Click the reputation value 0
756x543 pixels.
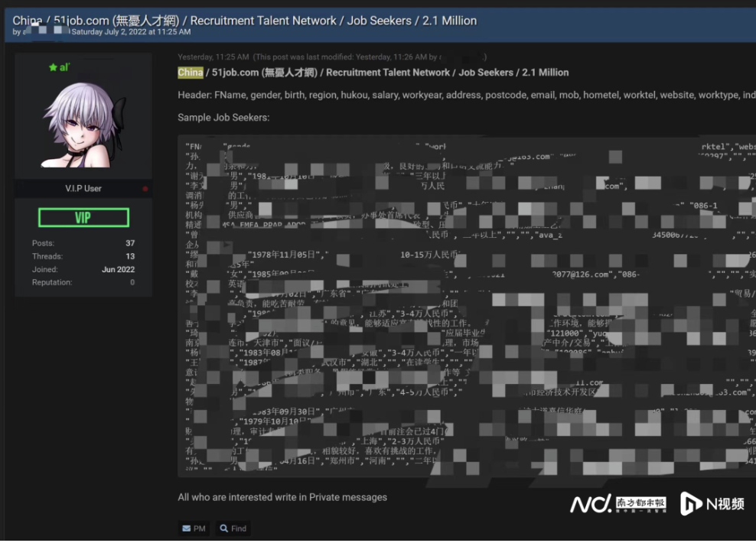pyautogui.click(x=132, y=282)
